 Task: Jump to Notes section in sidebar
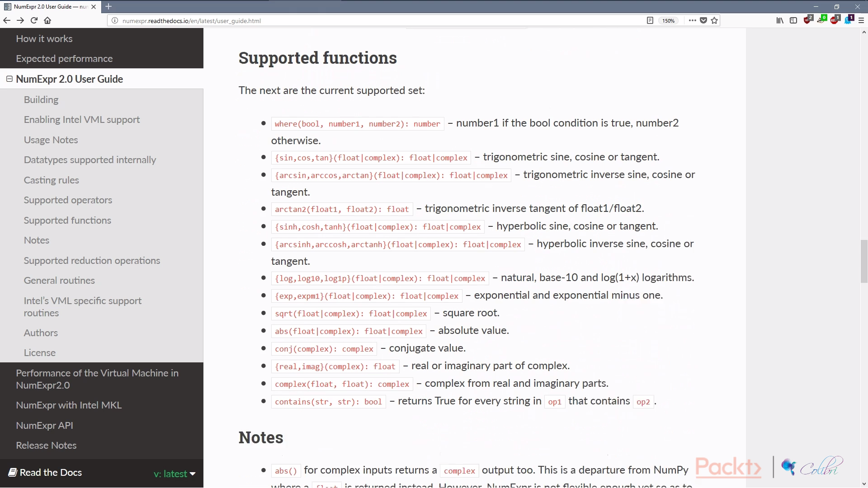[37, 240]
